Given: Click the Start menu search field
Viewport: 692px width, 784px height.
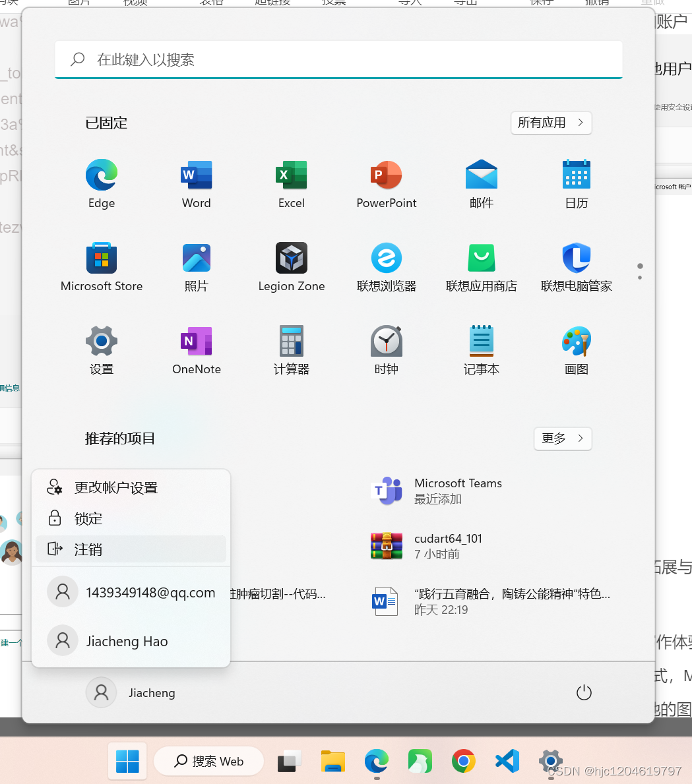Looking at the screenshot, I should (x=339, y=59).
